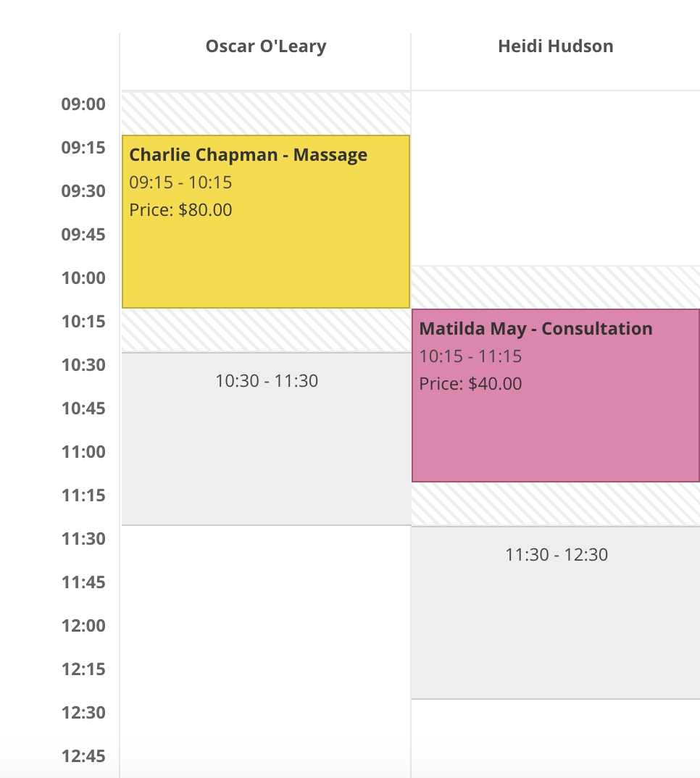Viewport: 700px width, 778px height.
Task: Click the 10:00 time label
Action: pos(83,278)
